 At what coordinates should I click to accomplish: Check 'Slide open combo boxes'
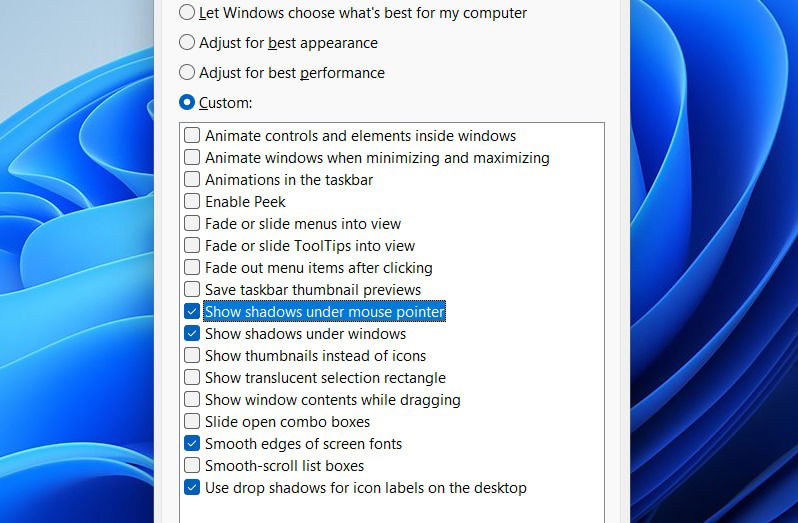192,421
